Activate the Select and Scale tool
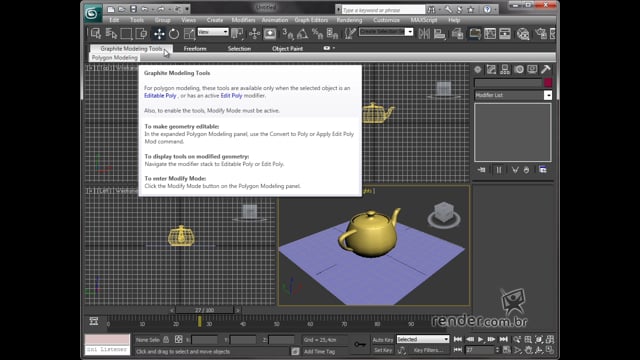This screenshot has height=360, width=640. tap(189, 33)
